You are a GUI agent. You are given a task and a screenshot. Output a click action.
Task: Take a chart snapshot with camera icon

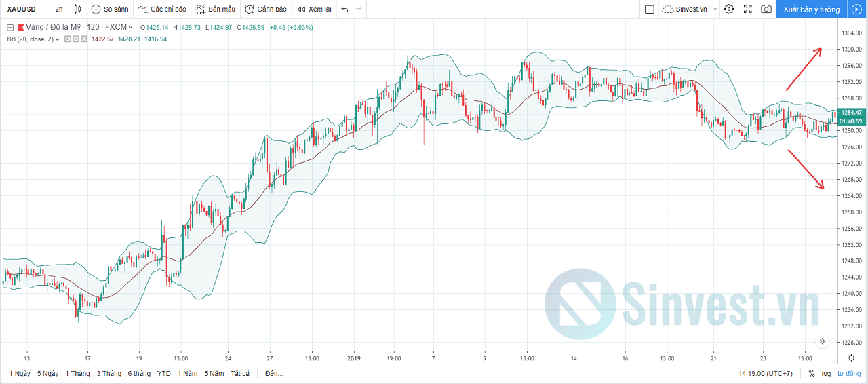tap(766, 9)
